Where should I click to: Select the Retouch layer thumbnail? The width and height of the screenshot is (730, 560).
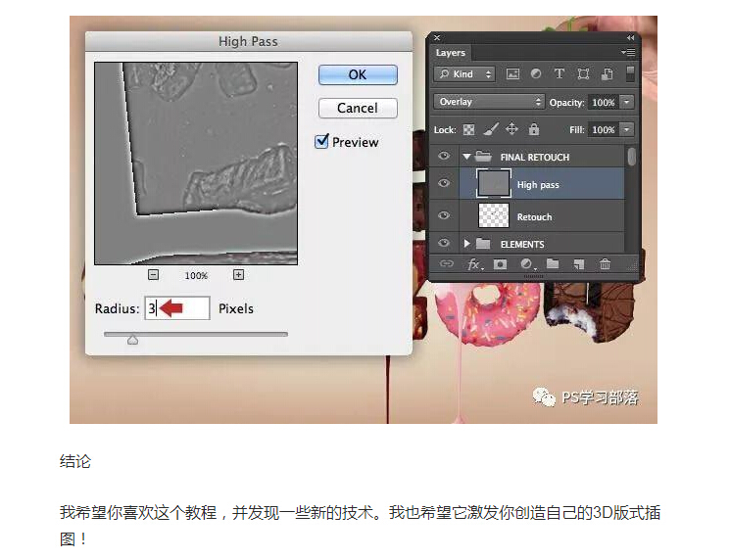click(x=494, y=215)
